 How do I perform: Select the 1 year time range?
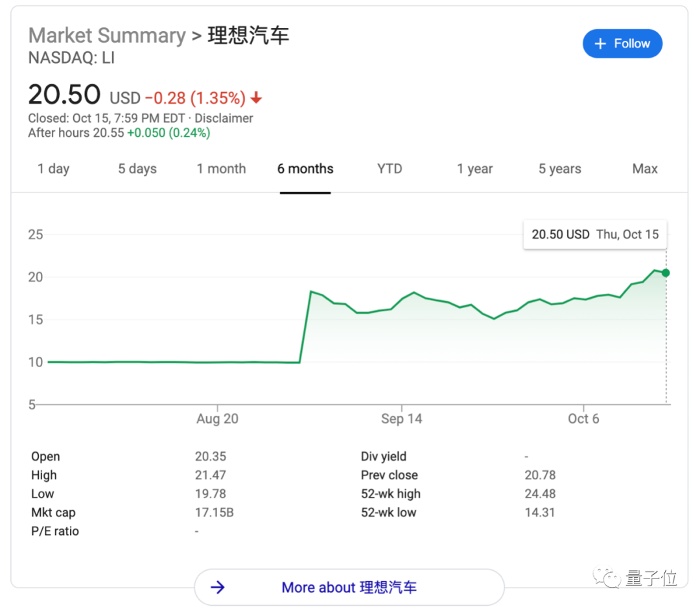coord(474,169)
